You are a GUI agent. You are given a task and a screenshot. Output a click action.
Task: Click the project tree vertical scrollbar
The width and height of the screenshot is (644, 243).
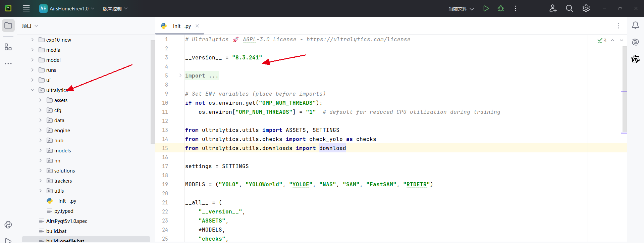click(x=153, y=91)
